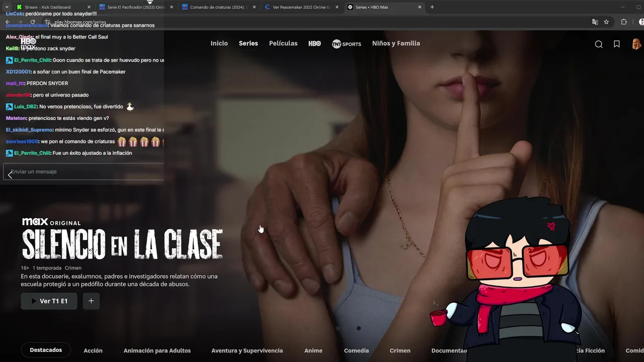The width and height of the screenshot is (644, 362).
Task: Click chat user El_Perrito_Chill's inflación message
Action: coord(92,153)
